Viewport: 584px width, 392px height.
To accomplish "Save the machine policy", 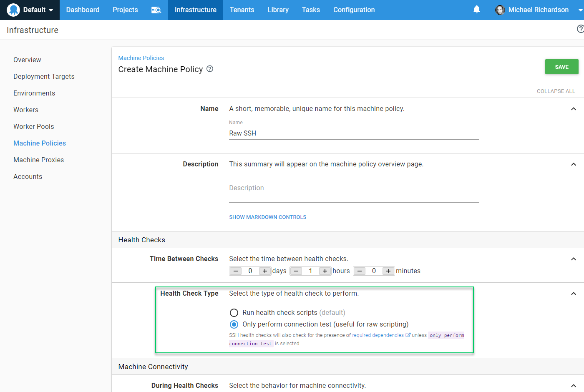I will coord(561,67).
